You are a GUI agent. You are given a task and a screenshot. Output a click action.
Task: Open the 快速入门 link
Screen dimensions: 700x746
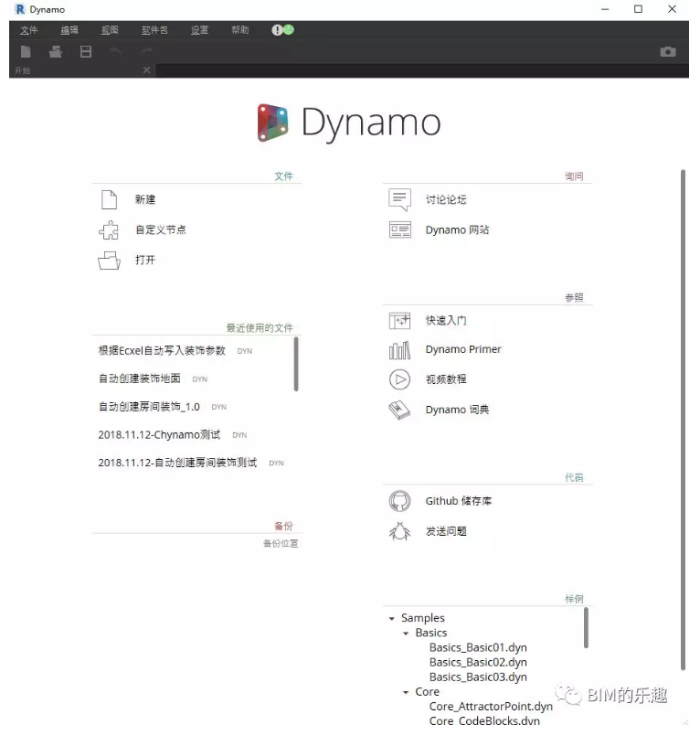(446, 321)
